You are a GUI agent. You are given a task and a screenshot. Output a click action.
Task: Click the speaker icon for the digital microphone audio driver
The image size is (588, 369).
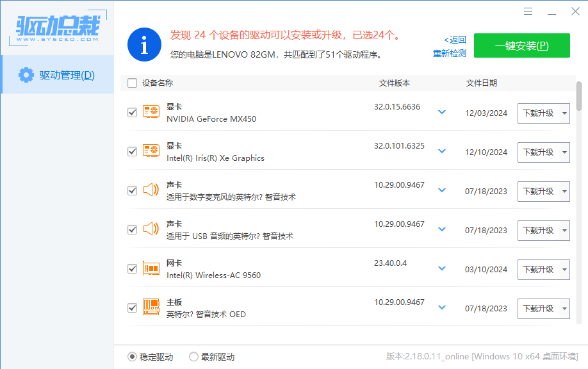click(x=151, y=190)
